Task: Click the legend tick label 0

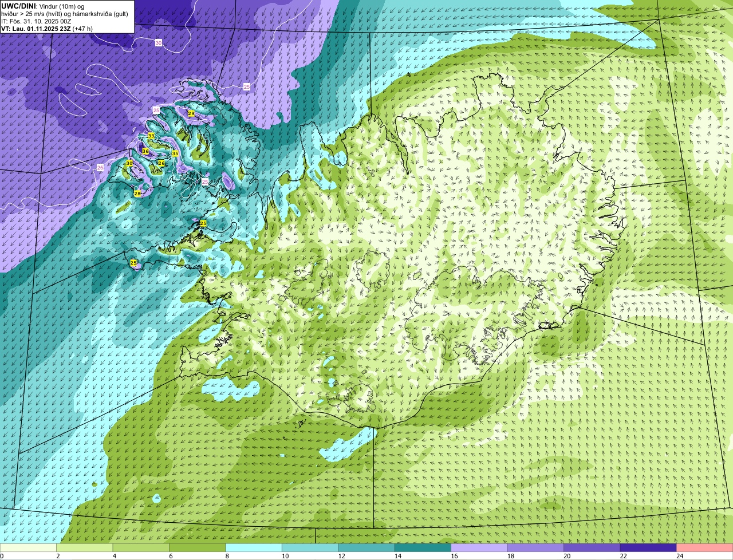Action: tap(2, 556)
